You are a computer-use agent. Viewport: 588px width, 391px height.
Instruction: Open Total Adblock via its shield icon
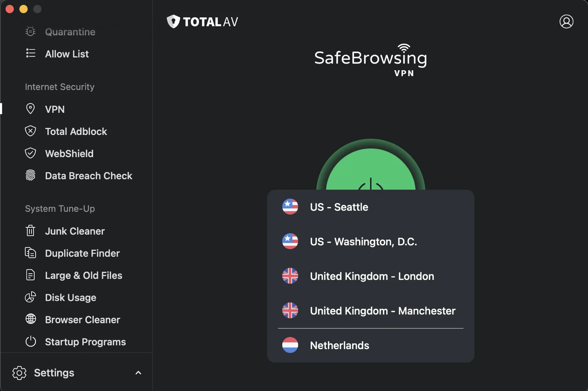(x=31, y=131)
